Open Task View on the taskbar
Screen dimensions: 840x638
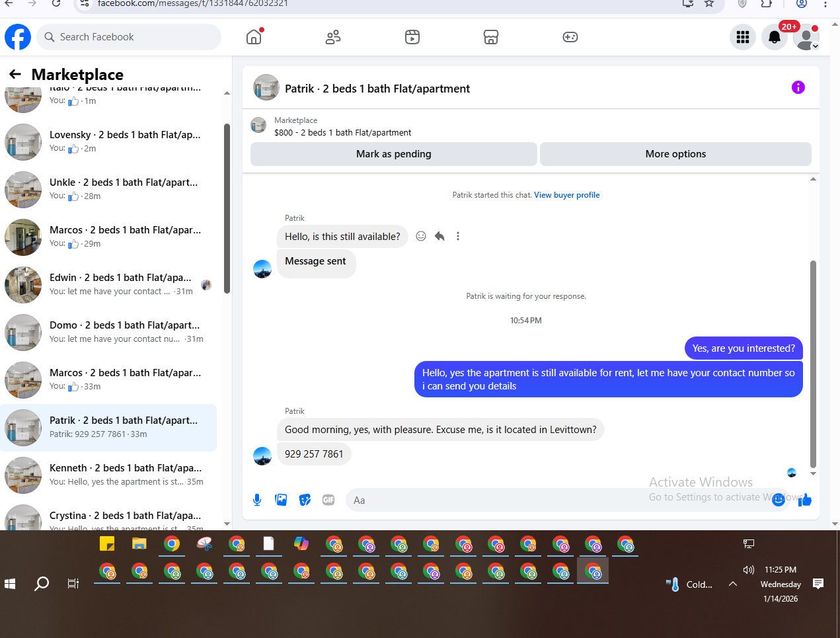pos(73,583)
